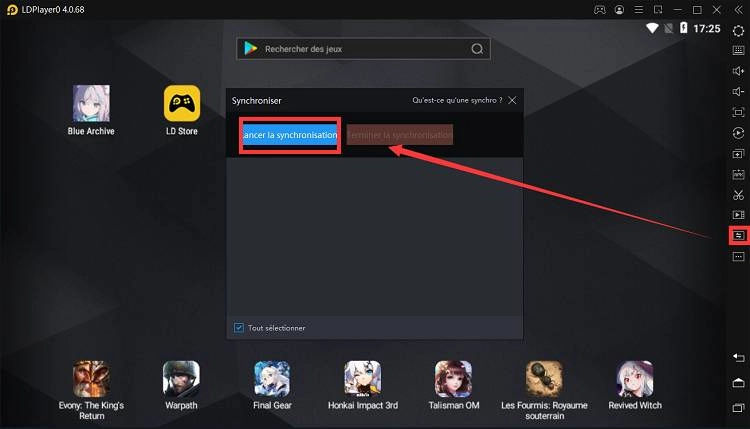
Task: Open Qu'est-ce qu'une synchro ? link
Action: point(457,100)
